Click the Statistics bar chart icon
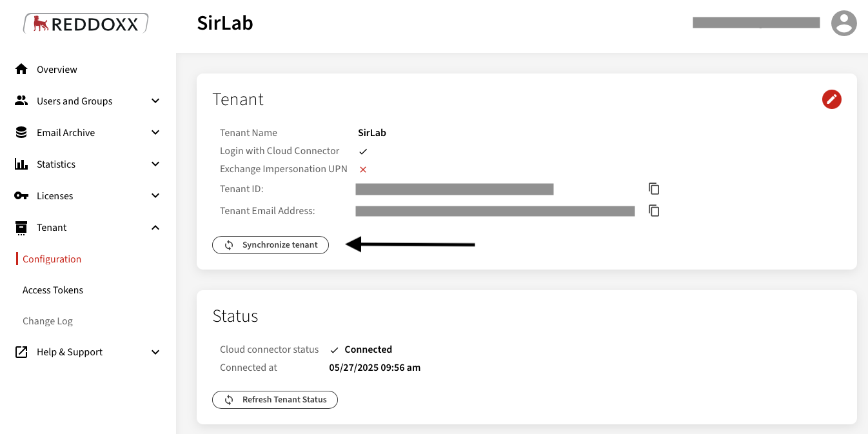This screenshot has height=434, width=868. click(x=21, y=164)
